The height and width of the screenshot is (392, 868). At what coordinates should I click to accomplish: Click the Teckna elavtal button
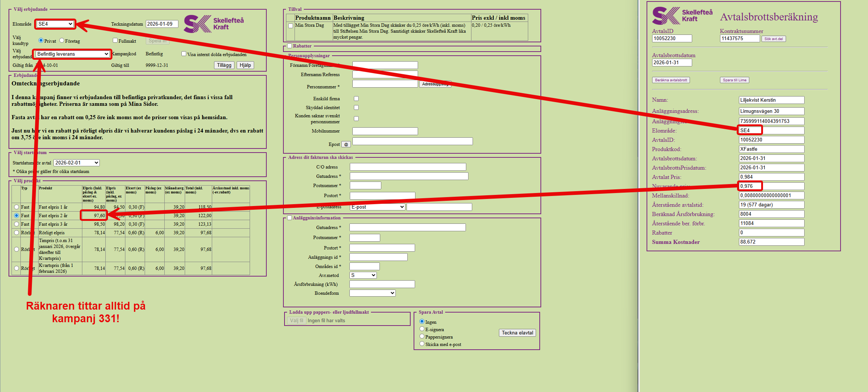click(517, 333)
